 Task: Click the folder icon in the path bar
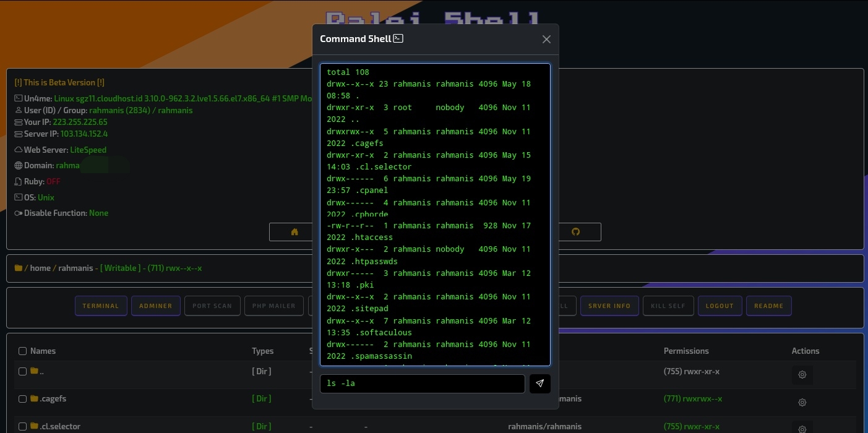pos(19,268)
